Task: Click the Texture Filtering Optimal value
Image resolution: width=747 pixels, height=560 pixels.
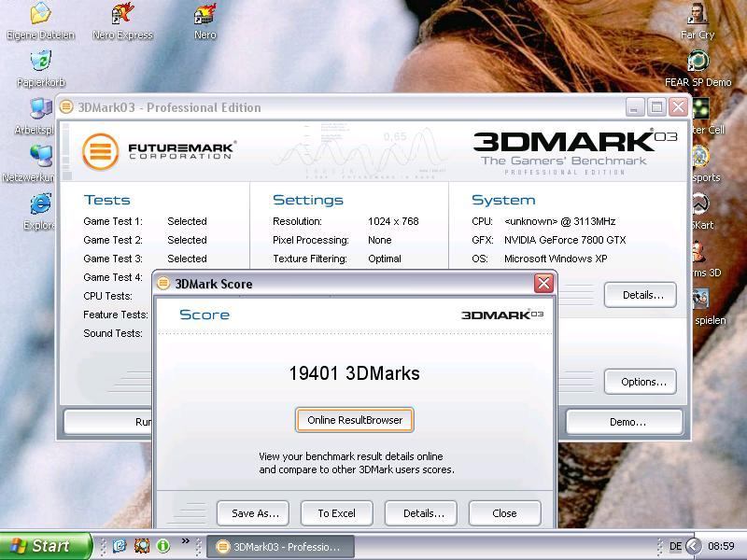Action: pos(385,259)
